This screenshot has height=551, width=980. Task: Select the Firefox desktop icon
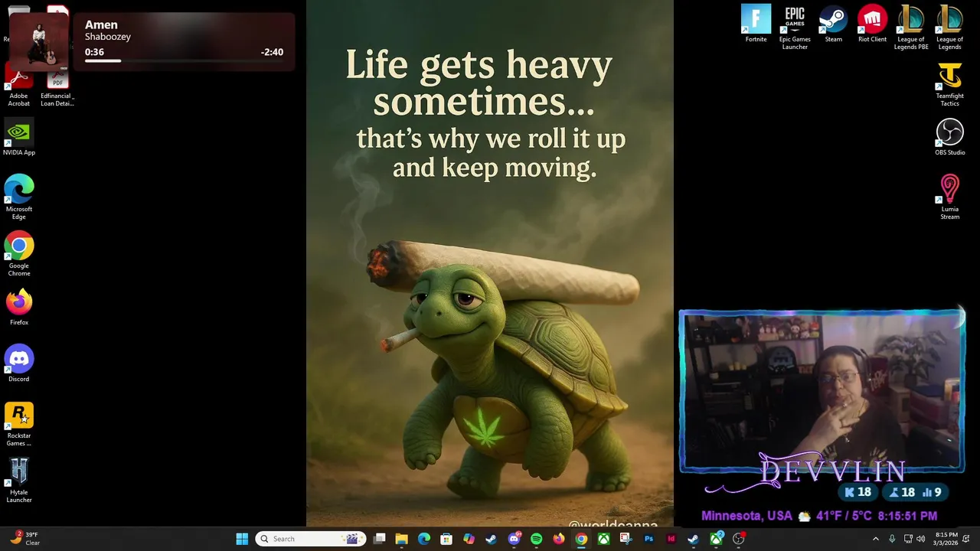19,307
